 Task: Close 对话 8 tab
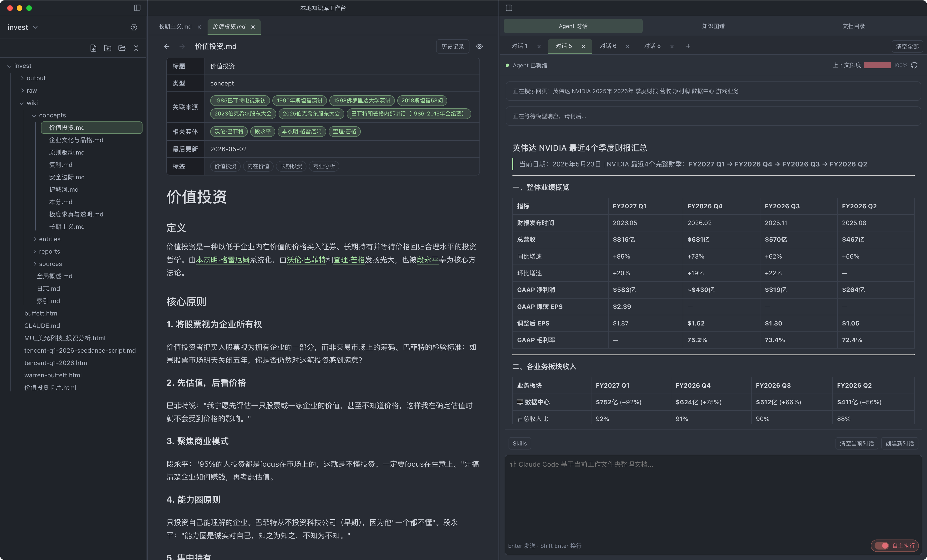coord(672,47)
